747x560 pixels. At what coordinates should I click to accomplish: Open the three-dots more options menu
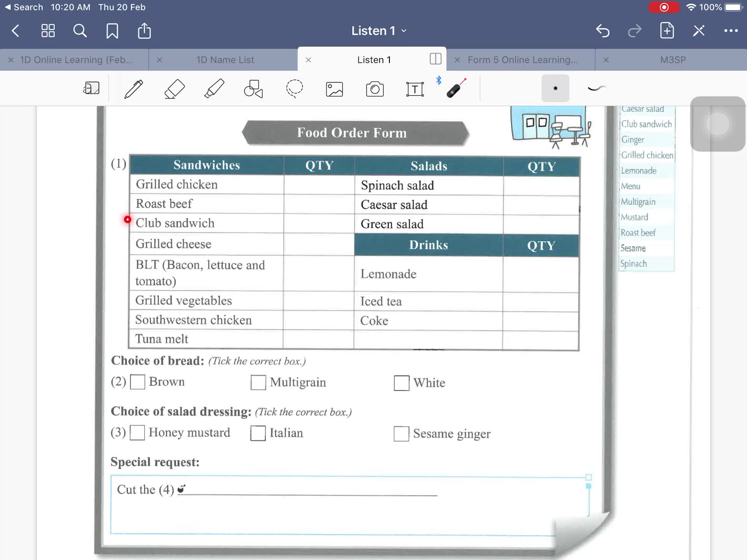[731, 31]
